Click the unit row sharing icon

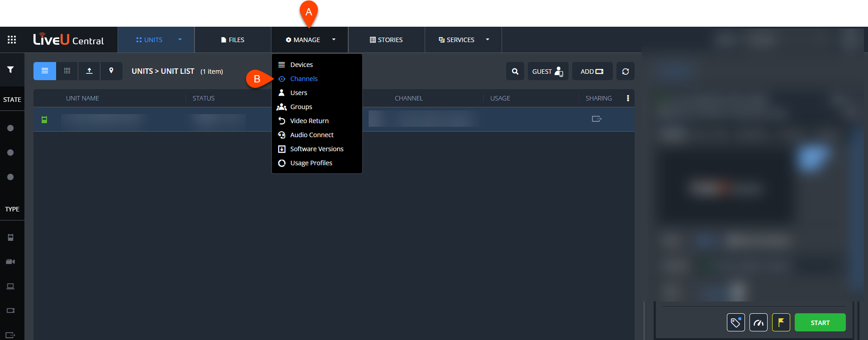coord(597,119)
